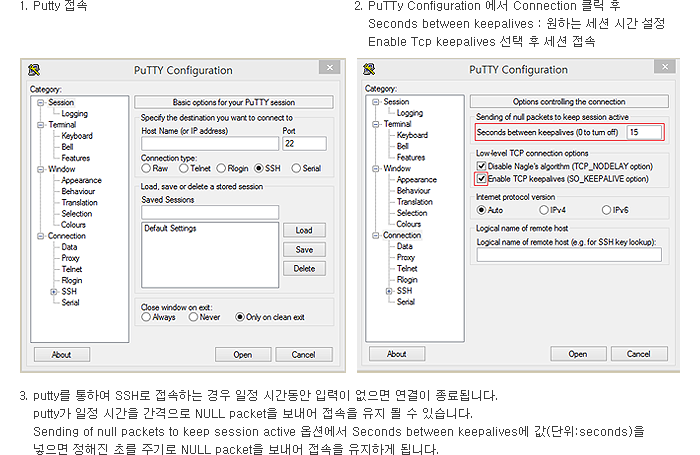Click Save button for saved sessions
The width and height of the screenshot is (700, 455).
coord(304,250)
